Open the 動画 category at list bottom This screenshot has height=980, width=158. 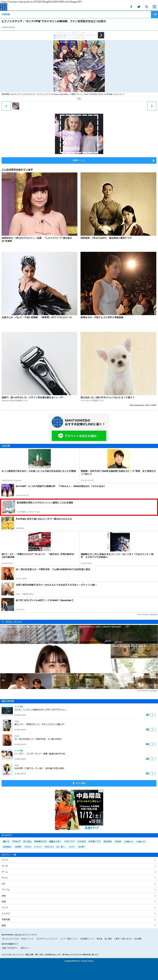click(x=79, y=925)
